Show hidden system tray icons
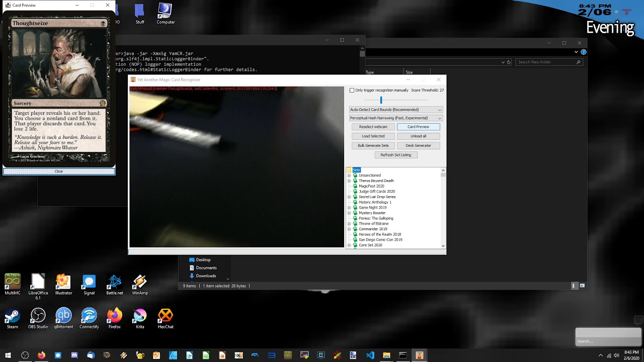This screenshot has width=644, height=362. coord(601,355)
